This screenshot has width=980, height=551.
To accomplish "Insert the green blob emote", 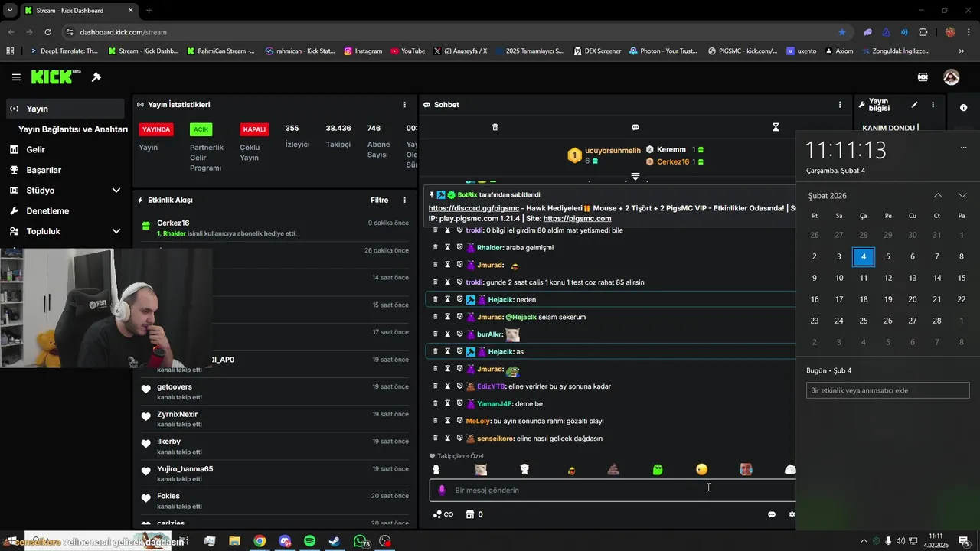I will pyautogui.click(x=658, y=469).
